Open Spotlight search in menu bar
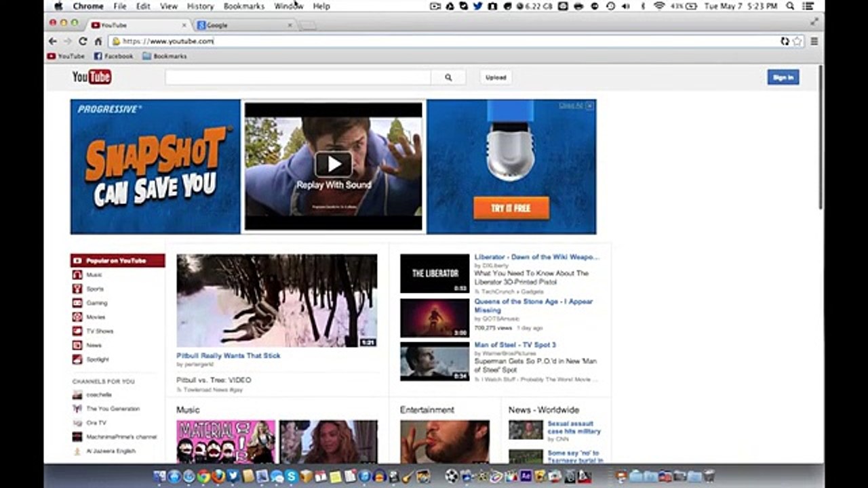Viewport: 868px width, 488px height. point(790,6)
